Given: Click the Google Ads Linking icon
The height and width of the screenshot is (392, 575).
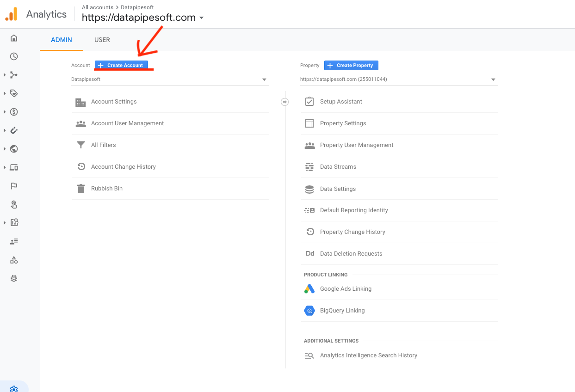Looking at the screenshot, I should [x=309, y=289].
